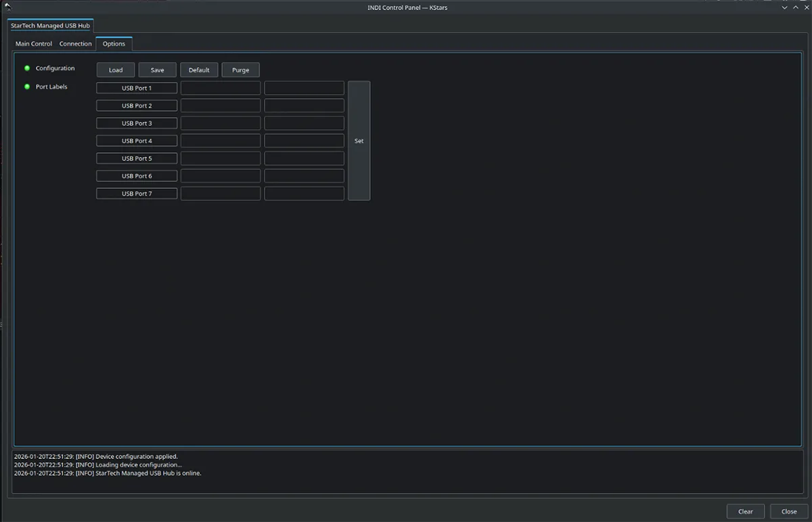Click the USB Port 6 label
This screenshot has width=812, height=522.
[137, 176]
